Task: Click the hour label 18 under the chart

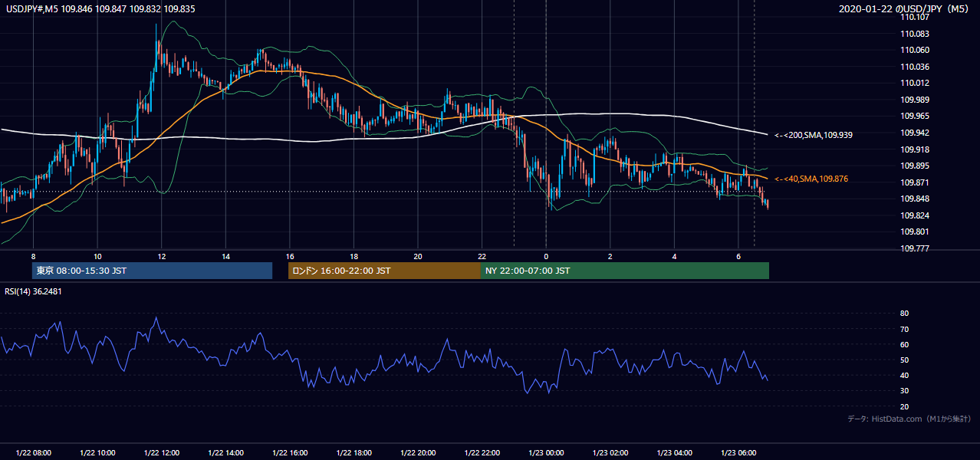Action: tap(354, 256)
